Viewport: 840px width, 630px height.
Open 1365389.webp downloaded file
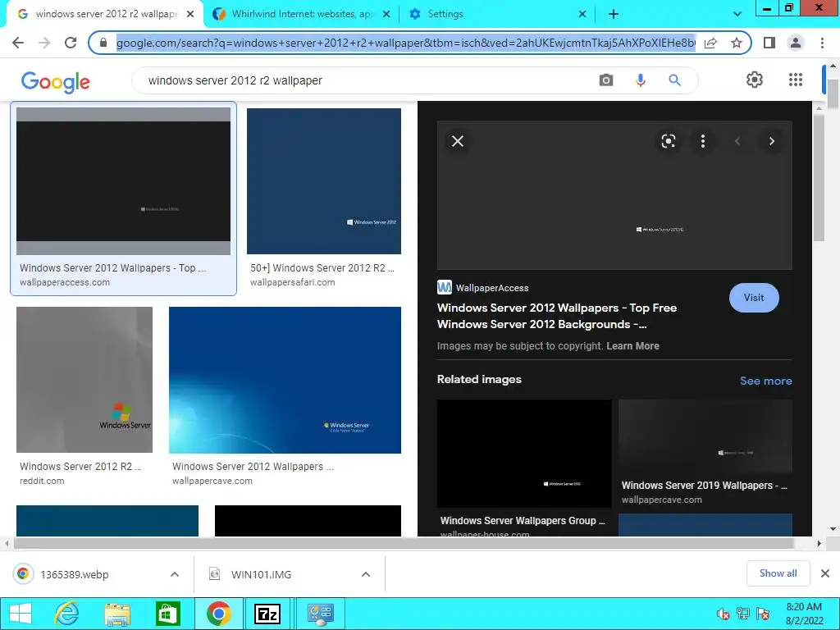(74, 574)
